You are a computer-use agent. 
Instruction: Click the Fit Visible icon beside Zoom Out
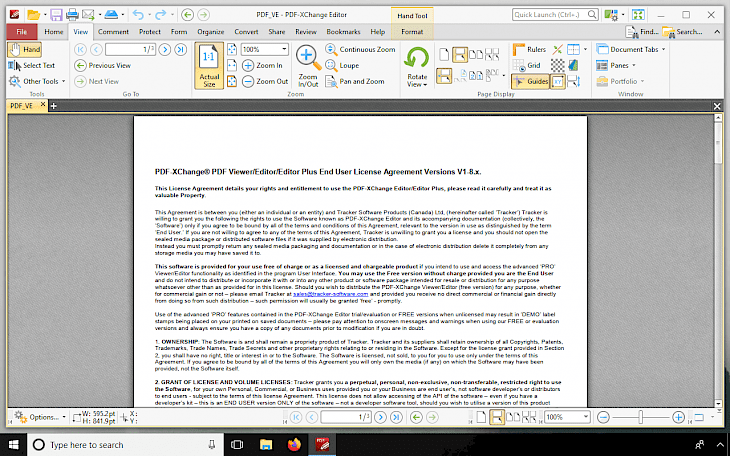(x=232, y=82)
